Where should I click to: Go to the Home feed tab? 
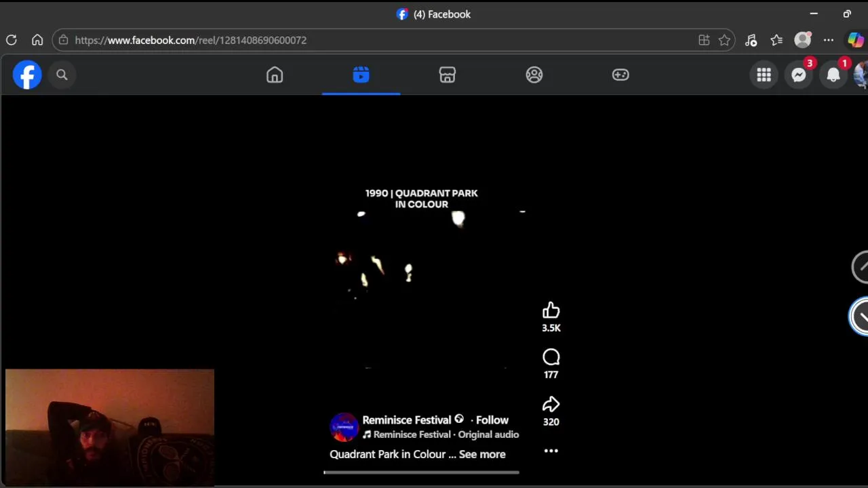point(275,75)
